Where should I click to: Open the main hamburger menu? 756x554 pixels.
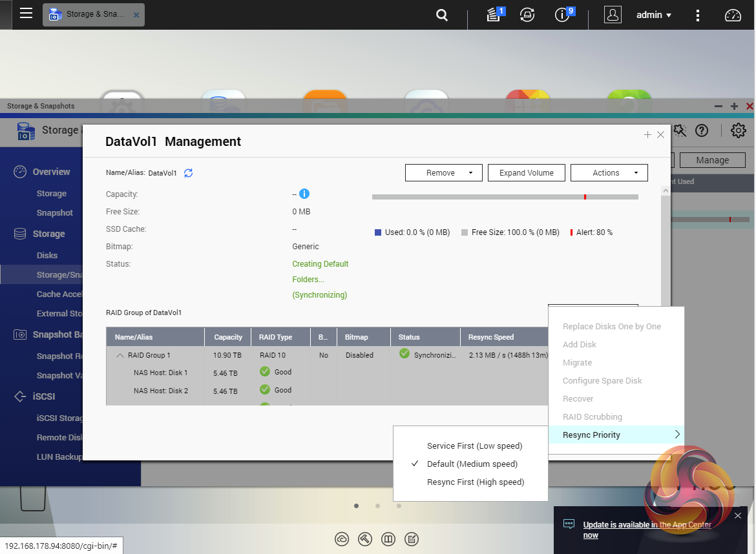click(x=26, y=14)
